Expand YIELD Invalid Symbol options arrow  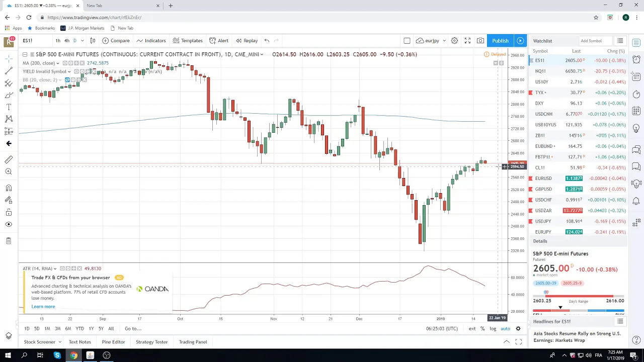(x=69, y=71)
